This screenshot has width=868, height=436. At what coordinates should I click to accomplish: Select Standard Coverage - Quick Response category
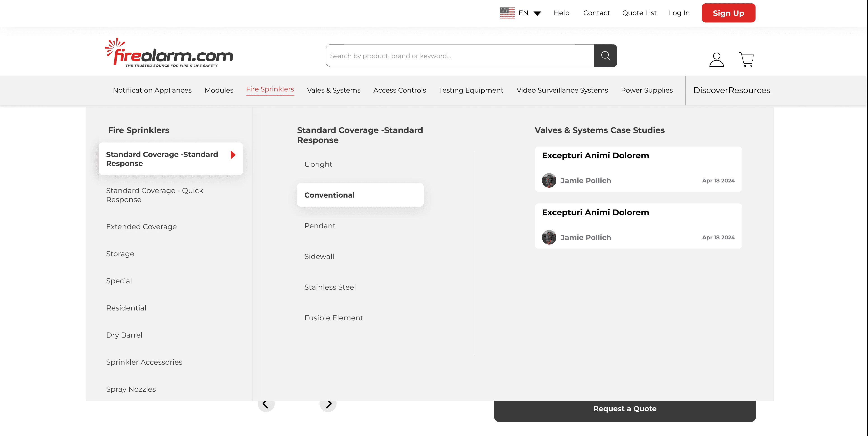(155, 195)
